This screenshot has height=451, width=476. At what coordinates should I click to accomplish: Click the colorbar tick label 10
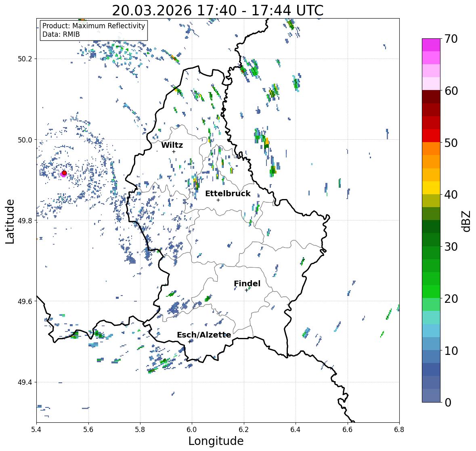coord(451,350)
